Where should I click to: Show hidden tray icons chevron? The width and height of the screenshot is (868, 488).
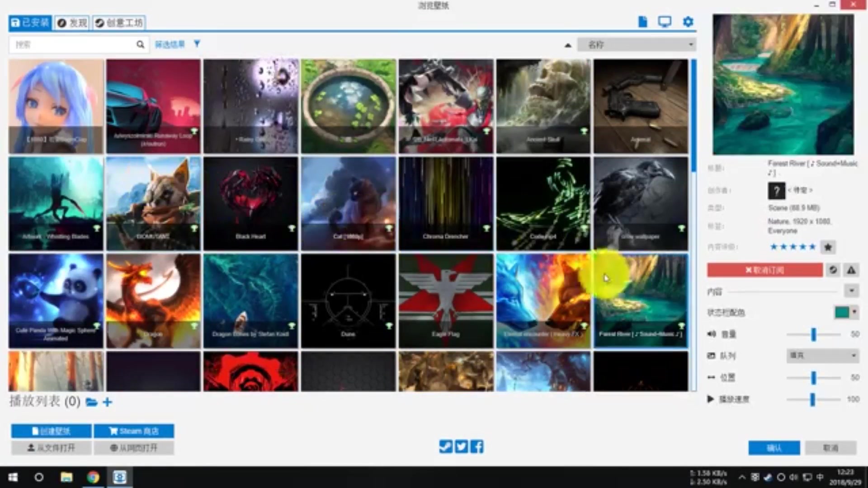point(742,477)
